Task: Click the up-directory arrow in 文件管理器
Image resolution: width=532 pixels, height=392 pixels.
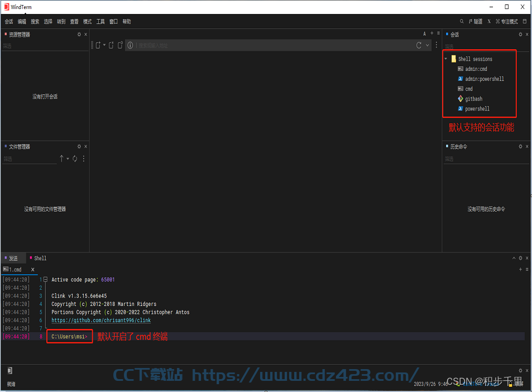Action: [x=61, y=159]
